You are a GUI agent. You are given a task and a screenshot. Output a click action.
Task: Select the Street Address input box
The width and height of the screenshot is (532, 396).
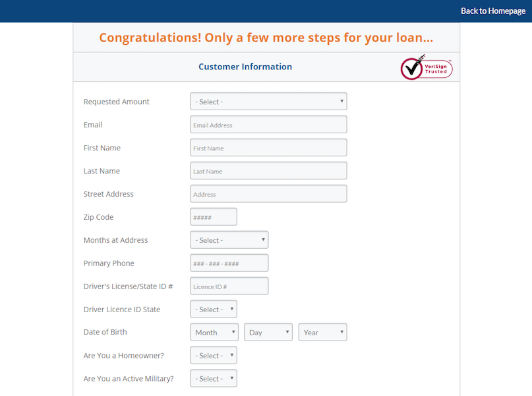click(268, 194)
